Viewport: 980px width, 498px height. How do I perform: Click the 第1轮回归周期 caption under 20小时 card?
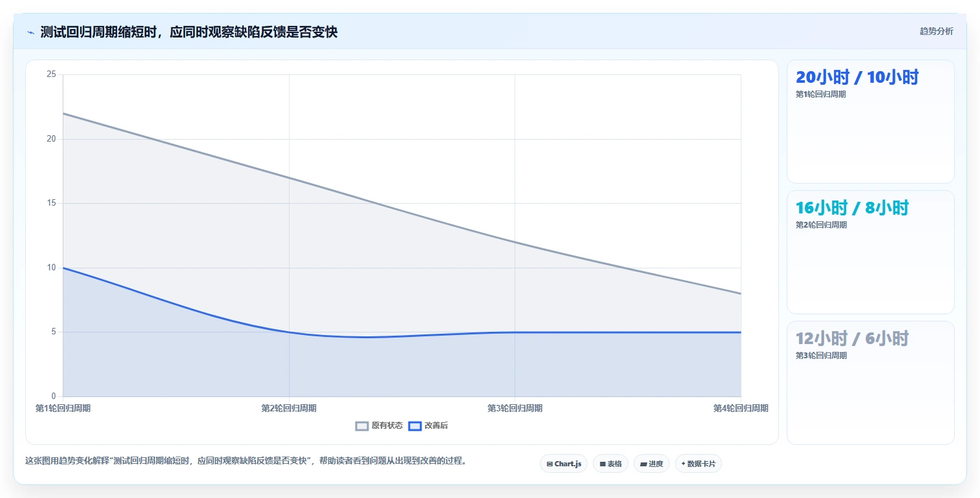pos(821,94)
